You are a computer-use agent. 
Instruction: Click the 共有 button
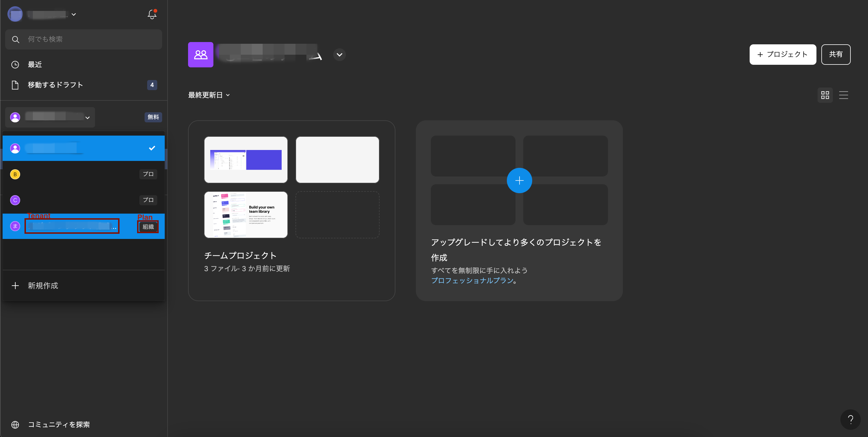point(836,55)
